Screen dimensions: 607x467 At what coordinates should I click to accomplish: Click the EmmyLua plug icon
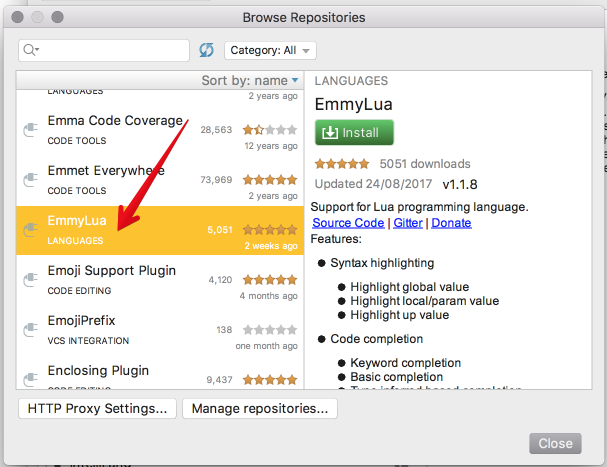[x=31, y=229]
